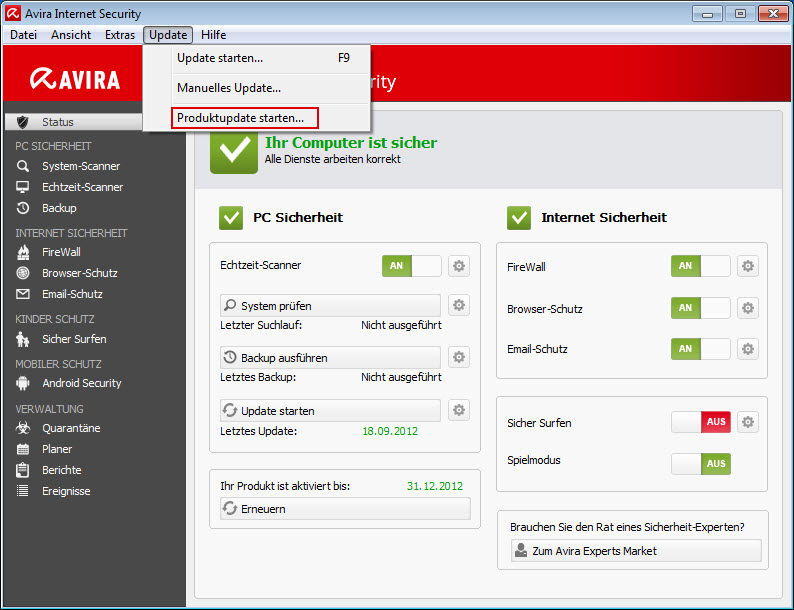The height and width of the screenshot is (610, 794).
Task: Open the Ansicht menu
Action: click(71, 35)
